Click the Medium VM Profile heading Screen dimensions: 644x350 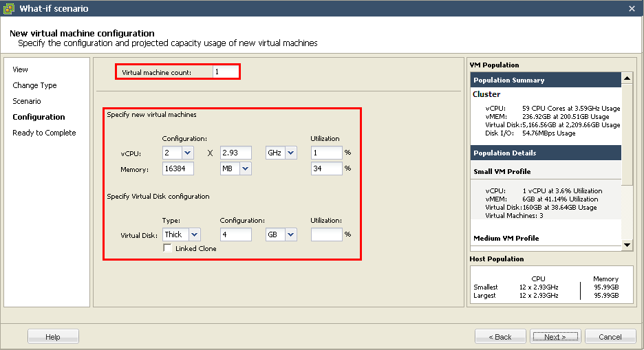(x=506, y=238)
